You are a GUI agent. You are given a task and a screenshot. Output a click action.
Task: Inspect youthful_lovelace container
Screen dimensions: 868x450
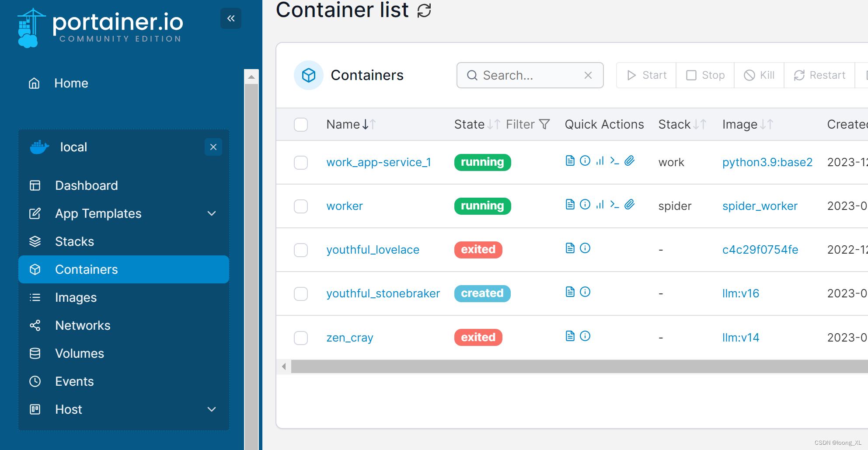(585, 248)
